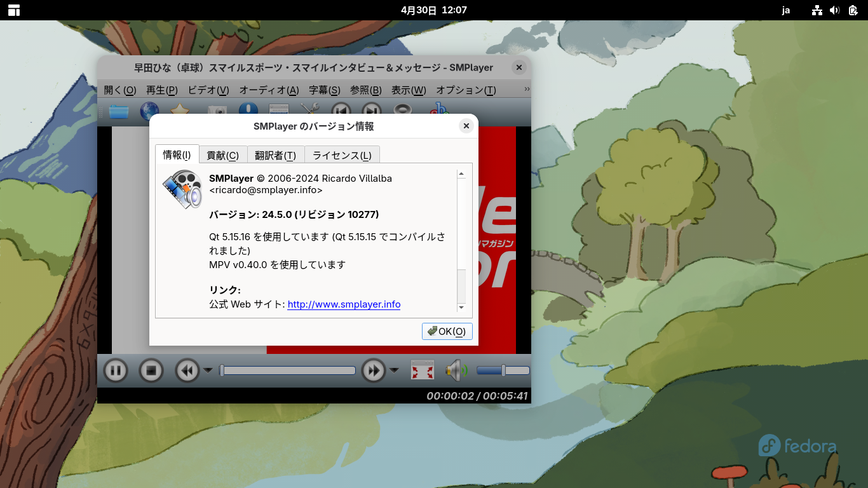Switch to the 翻訳者(T) tab
The height and width of the screenshot is (488, 868).
275,155
